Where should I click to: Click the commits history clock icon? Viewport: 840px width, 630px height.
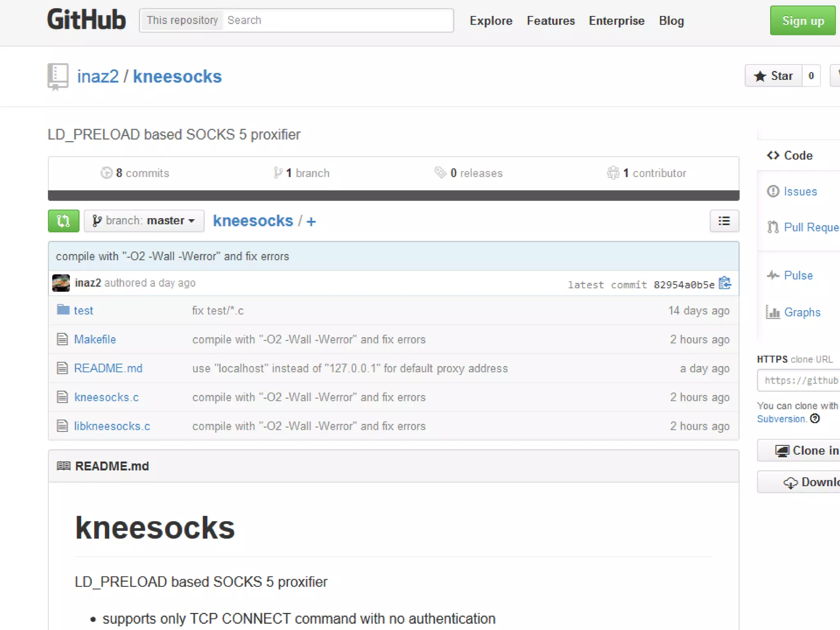(106, 173)
